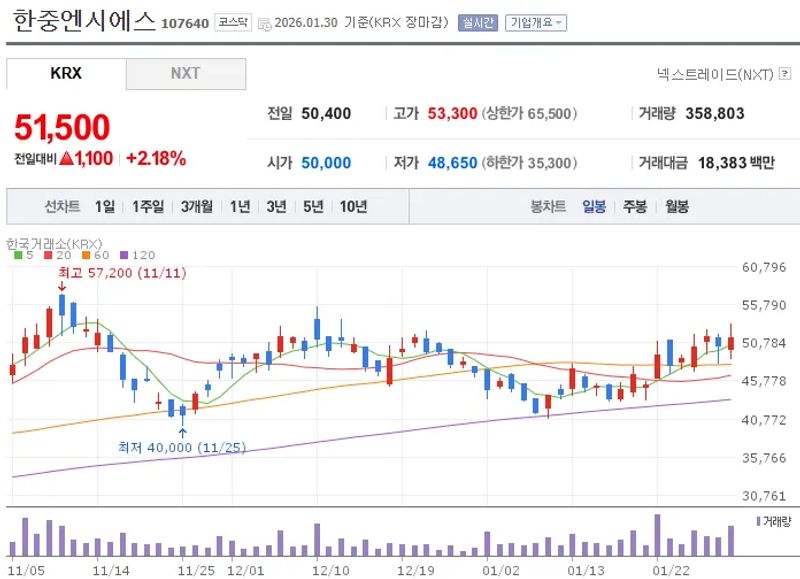Click the 거래량 value 358,803

click(715, 113)
